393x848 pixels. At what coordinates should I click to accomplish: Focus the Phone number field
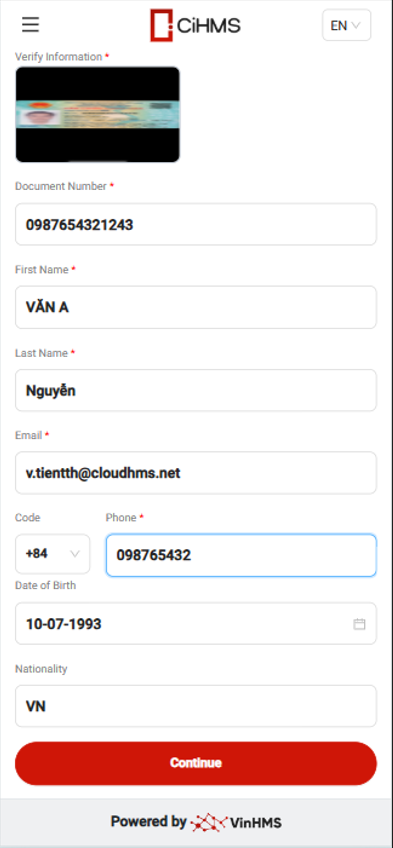pyautogui.click(x=241, y=555)
